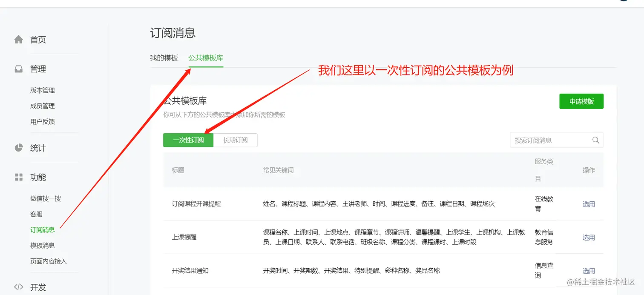Click the code icon beside 开发

(x=19, y=287)
